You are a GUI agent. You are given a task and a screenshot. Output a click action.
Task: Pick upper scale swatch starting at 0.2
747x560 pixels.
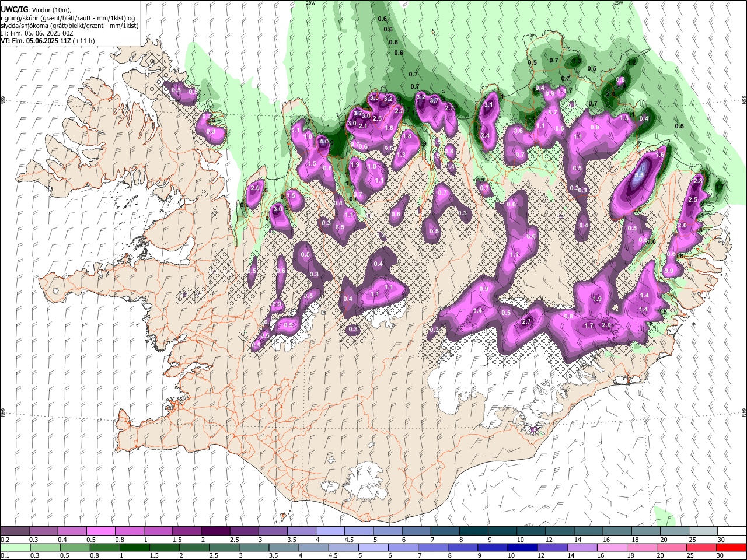(x=15, y=531)
